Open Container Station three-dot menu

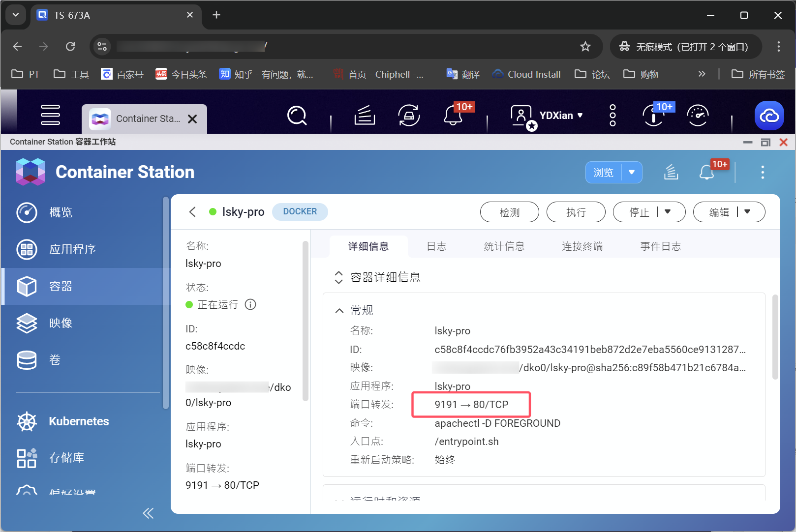click(x=763, y=172)
